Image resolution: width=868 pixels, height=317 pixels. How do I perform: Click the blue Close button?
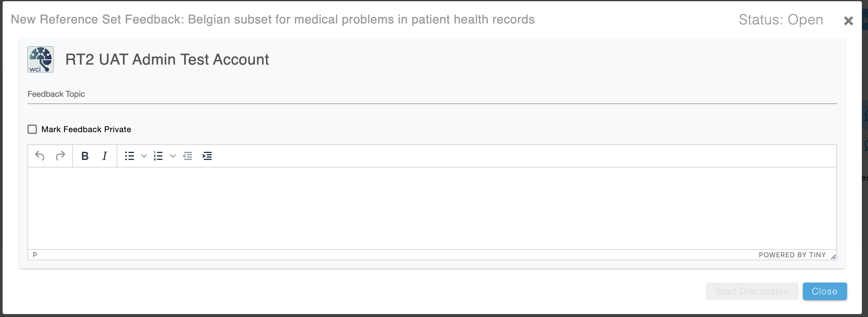click(825, 291)
